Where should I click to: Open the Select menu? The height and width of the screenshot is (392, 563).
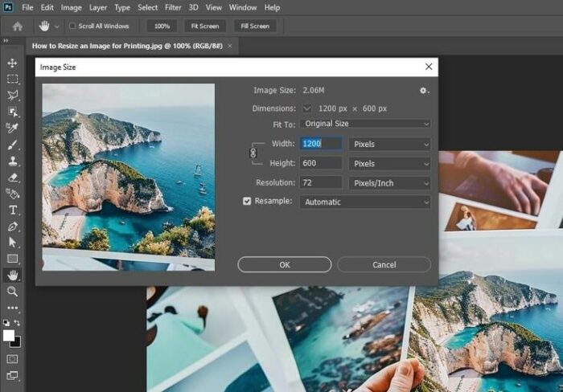coord(147,7)
